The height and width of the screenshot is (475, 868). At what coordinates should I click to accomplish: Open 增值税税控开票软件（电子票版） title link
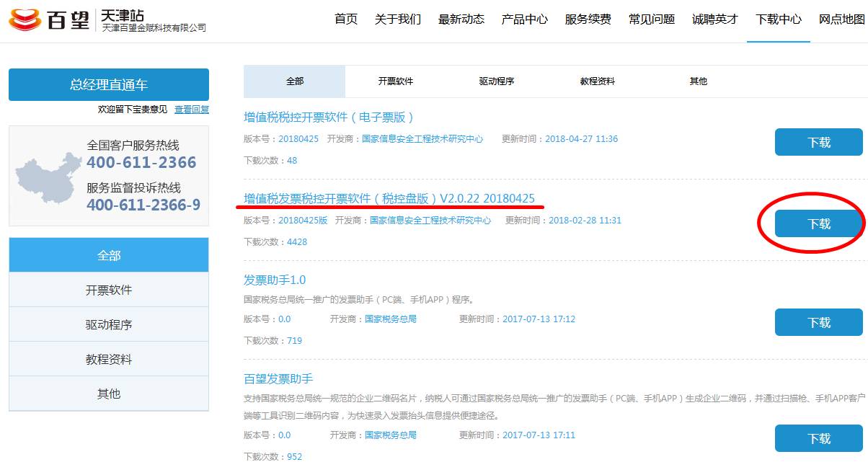329,117
